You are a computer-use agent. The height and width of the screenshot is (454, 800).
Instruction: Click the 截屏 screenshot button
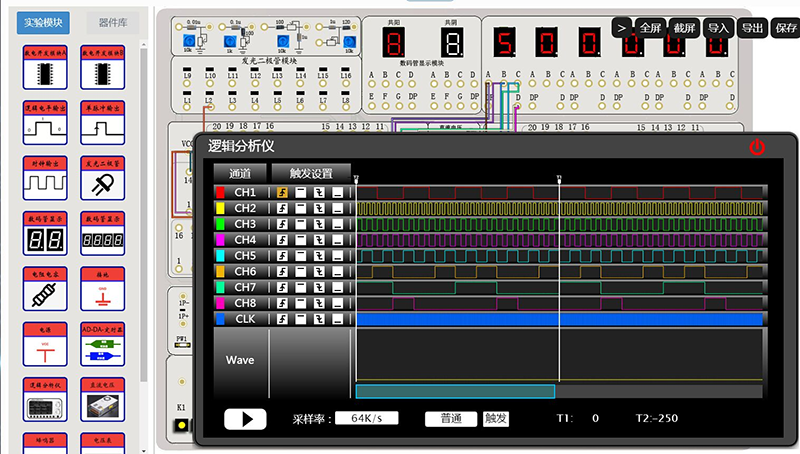[684, 28]
